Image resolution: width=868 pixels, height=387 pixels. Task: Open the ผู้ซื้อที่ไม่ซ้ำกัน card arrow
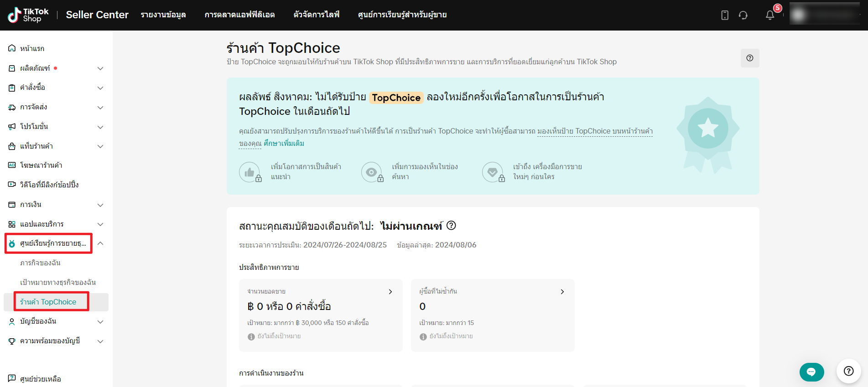click(x=562, y=292)
